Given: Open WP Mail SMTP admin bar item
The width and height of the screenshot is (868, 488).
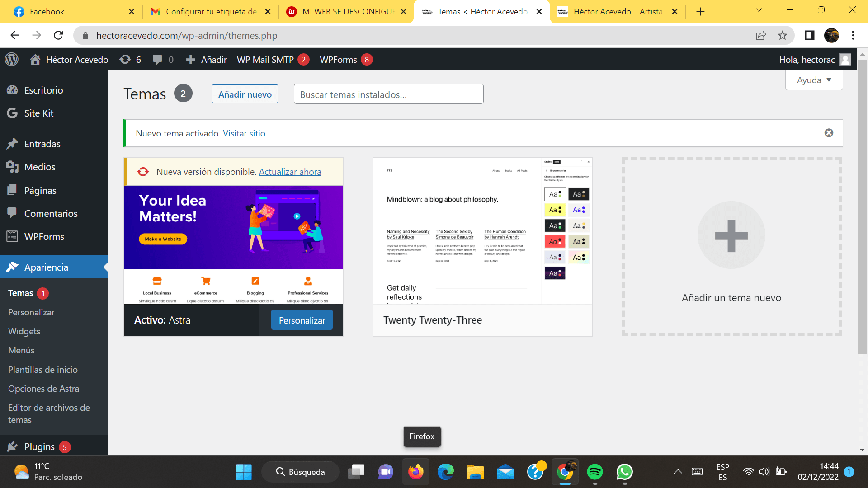Looking at the screenshot, I should click(273, 60).
